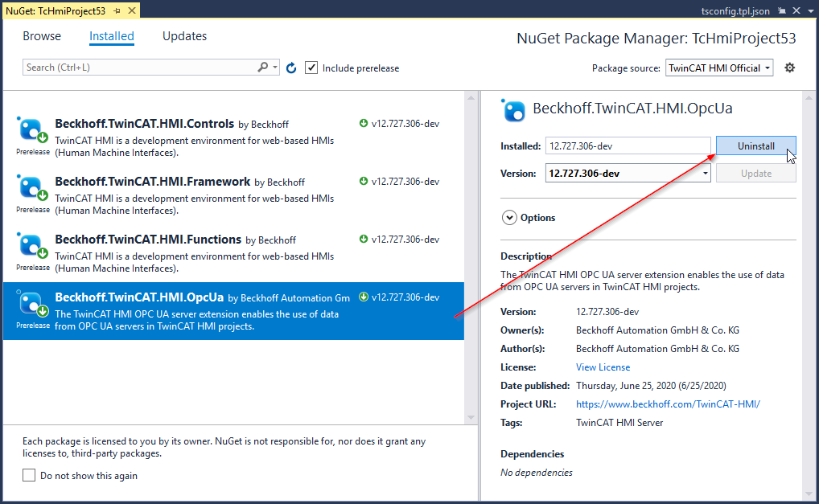Open the Package source dropdown
Viewport: 819px width, 504px height.
click(719, 68)
